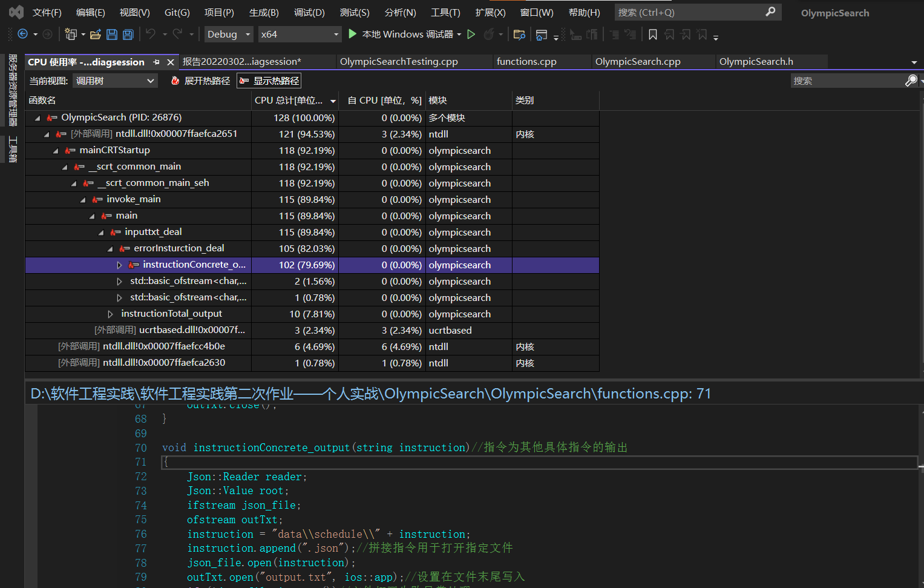The image size is (924, 588).
Task: Click the save all icon
Action: tap(128, 35)
